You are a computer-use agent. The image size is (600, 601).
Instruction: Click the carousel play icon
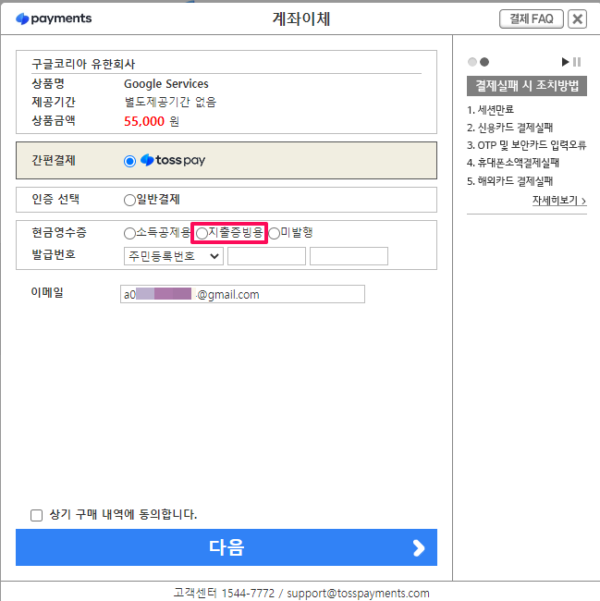click(x=565, y=62)
